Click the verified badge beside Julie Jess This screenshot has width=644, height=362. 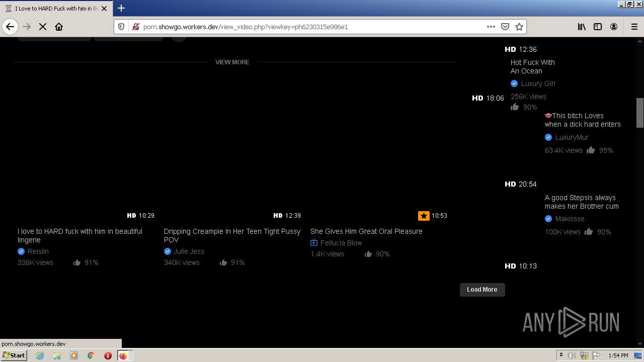click(168, 251)
